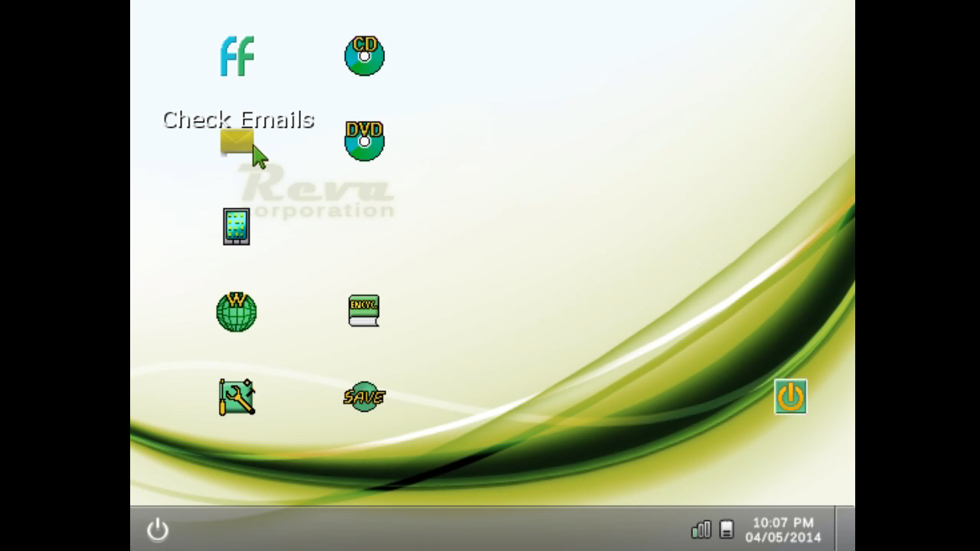This screenshot has width=980, height=551.
Task: Launch the green globe web icon
Action: click(237, 311)
